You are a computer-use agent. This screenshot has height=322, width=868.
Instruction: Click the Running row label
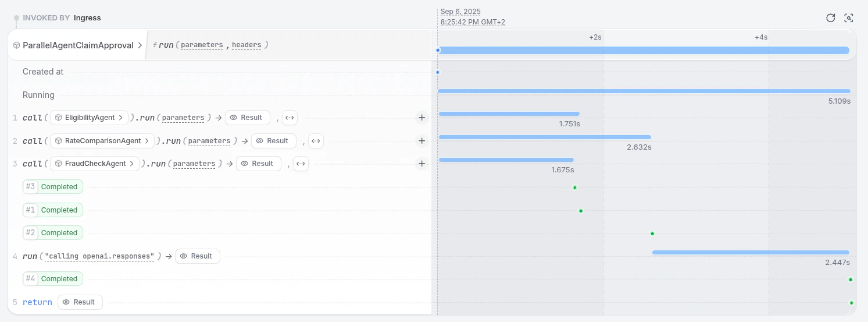[38, 95]
